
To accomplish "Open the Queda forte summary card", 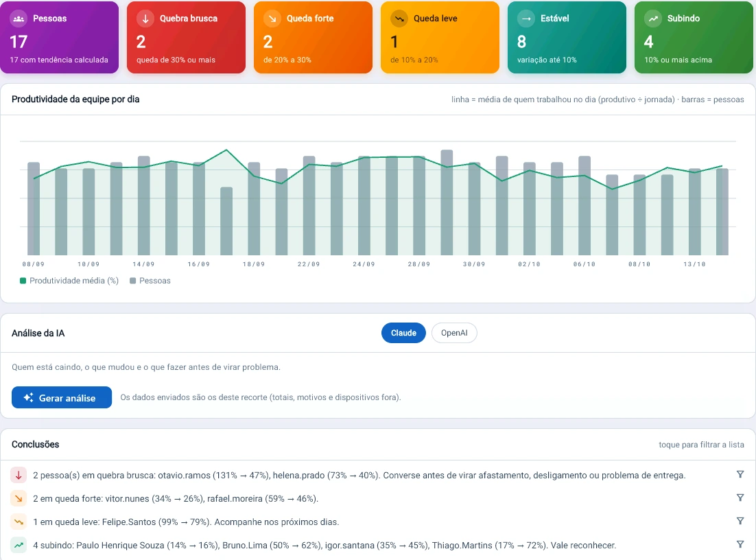I will coord(313,37).
